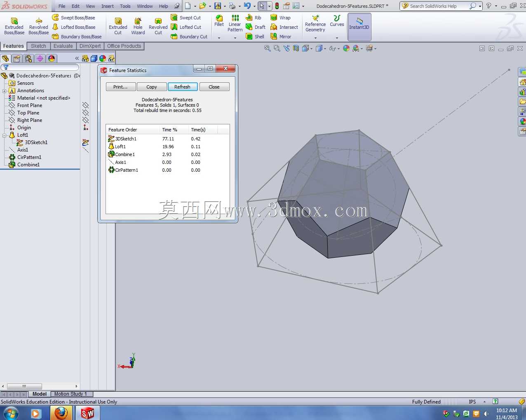Choose Lofted Boss/Base feature

pyautogui.click(x=73, y=27)
